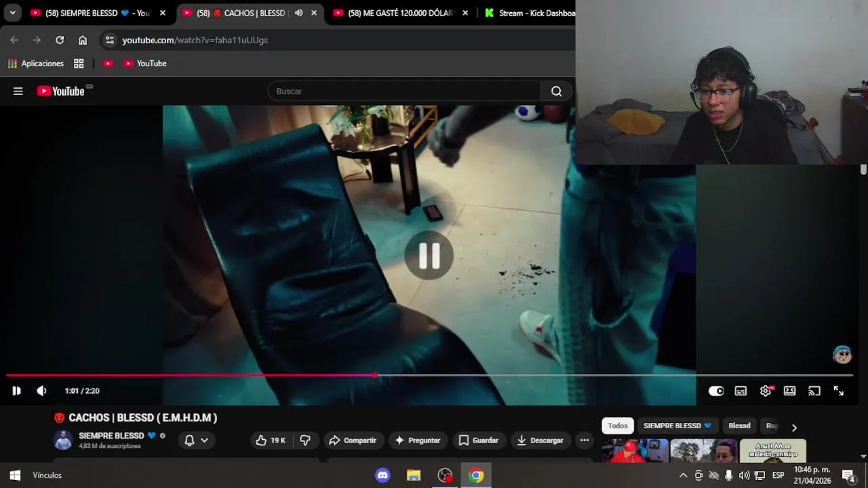This screenshot has height=488, width=868.
Task: Open the network tray icon
Action: click(759, 475)
